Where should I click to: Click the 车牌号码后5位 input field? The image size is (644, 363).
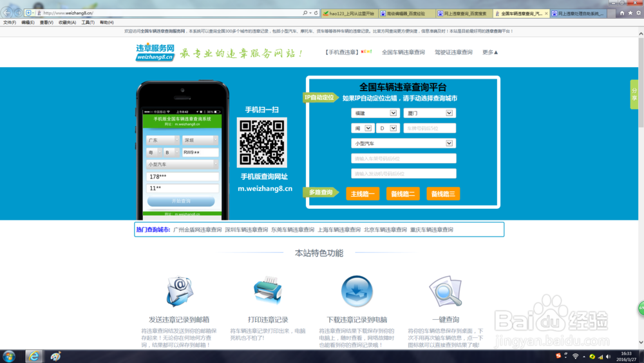coord(430,128)
